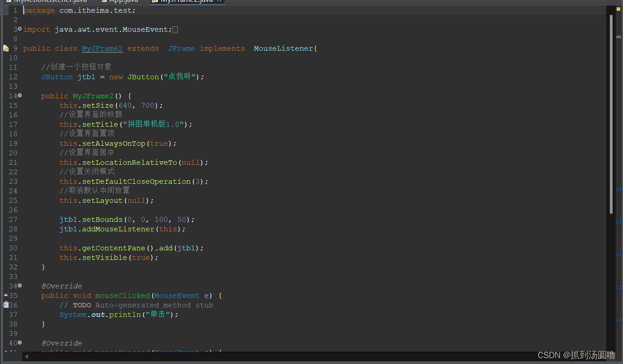Click on setBounds on line 27
The height and width of the screenshot is (364, 623).
point(102,220)
